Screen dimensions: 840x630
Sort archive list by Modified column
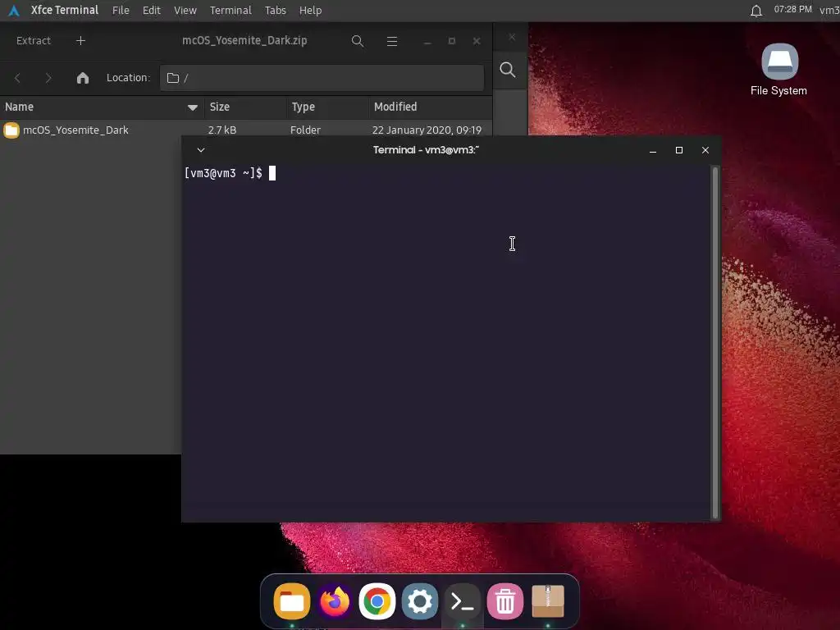430,107
